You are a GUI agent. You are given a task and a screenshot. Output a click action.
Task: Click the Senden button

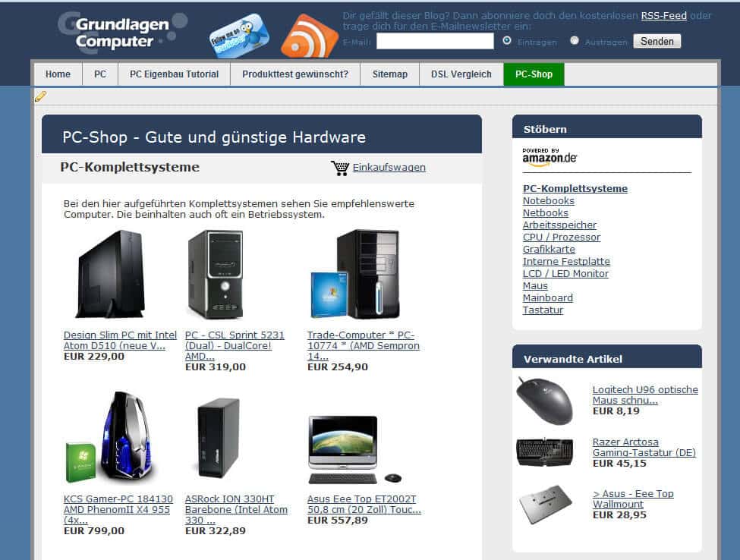657,41
